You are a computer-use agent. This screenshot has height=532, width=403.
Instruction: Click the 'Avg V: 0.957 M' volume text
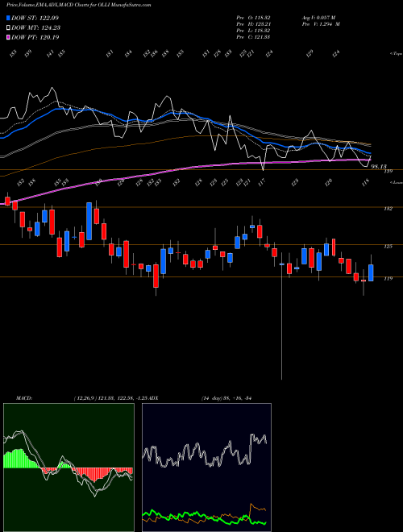click(x=318, y=18)
